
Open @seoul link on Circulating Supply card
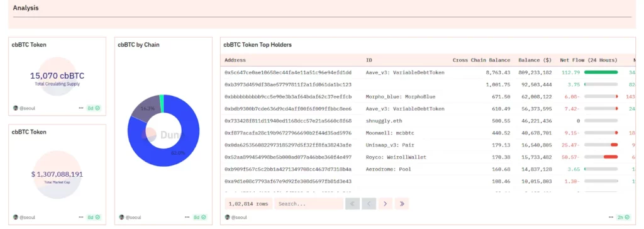click(x=26, y=108)
